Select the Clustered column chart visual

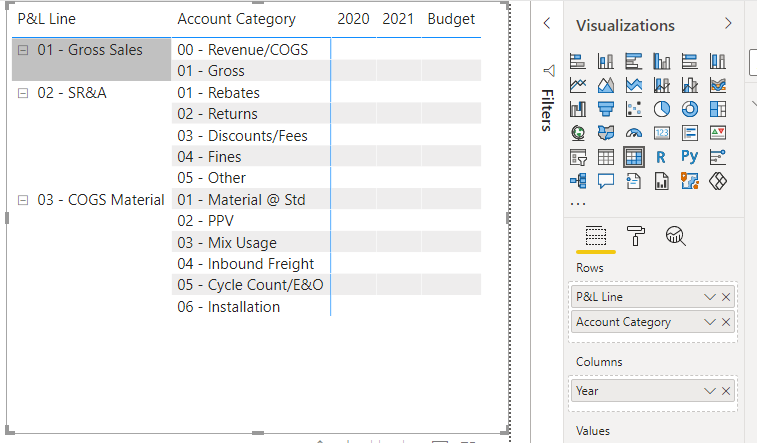click(x=662, y=61)
